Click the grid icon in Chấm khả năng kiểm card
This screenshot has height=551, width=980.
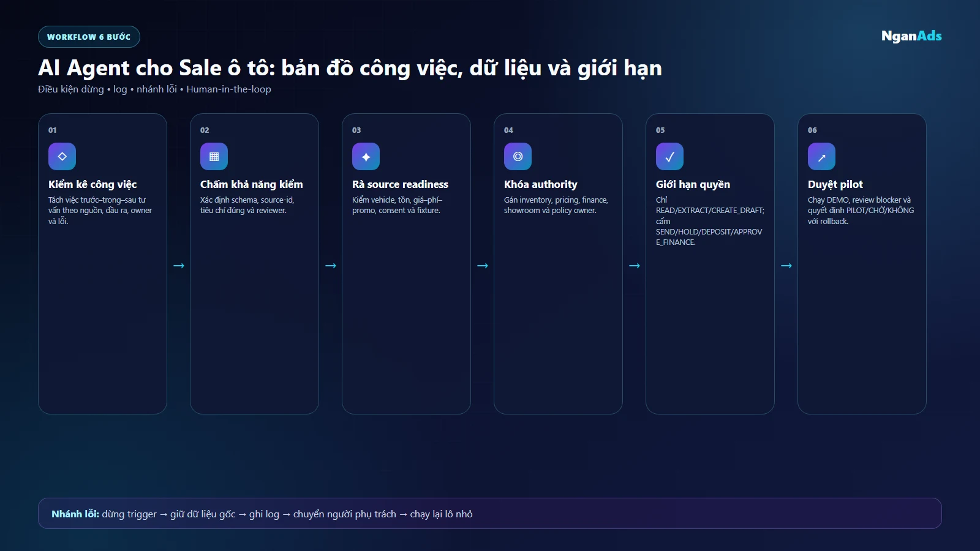click(214, 156)
